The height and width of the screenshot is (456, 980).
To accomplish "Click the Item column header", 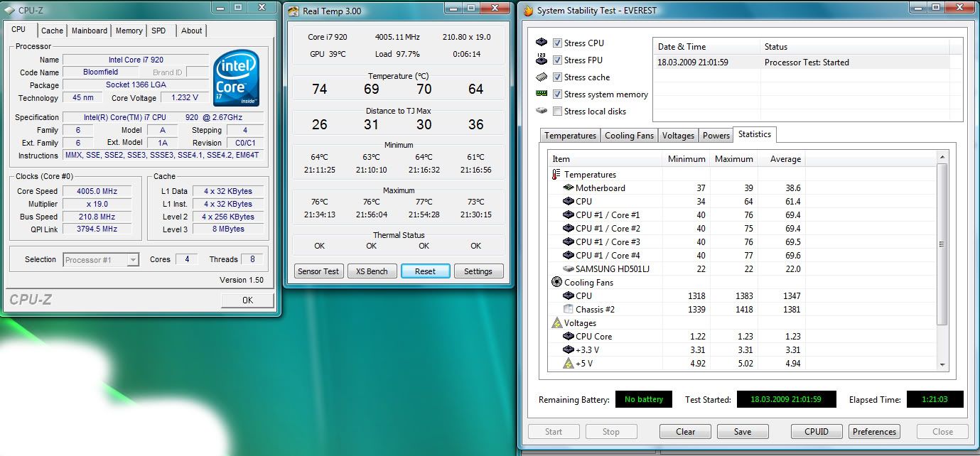I will [x=605, y=159].
